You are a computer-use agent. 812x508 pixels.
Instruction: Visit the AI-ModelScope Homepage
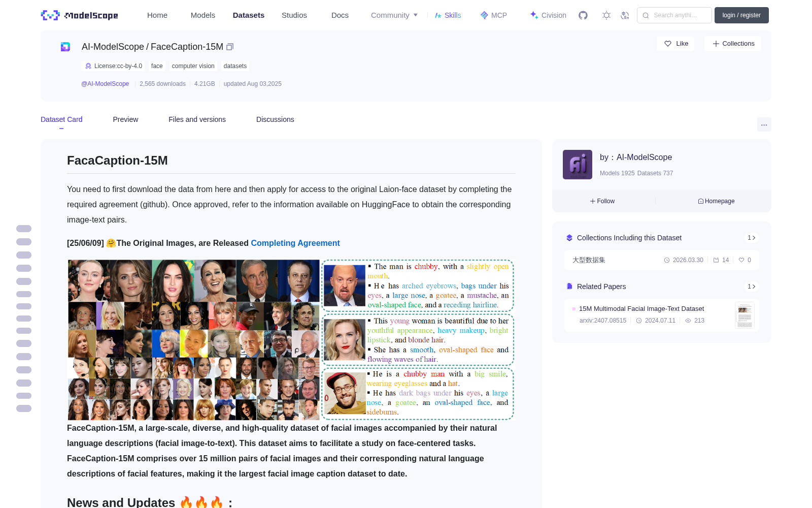coord(716,201)
